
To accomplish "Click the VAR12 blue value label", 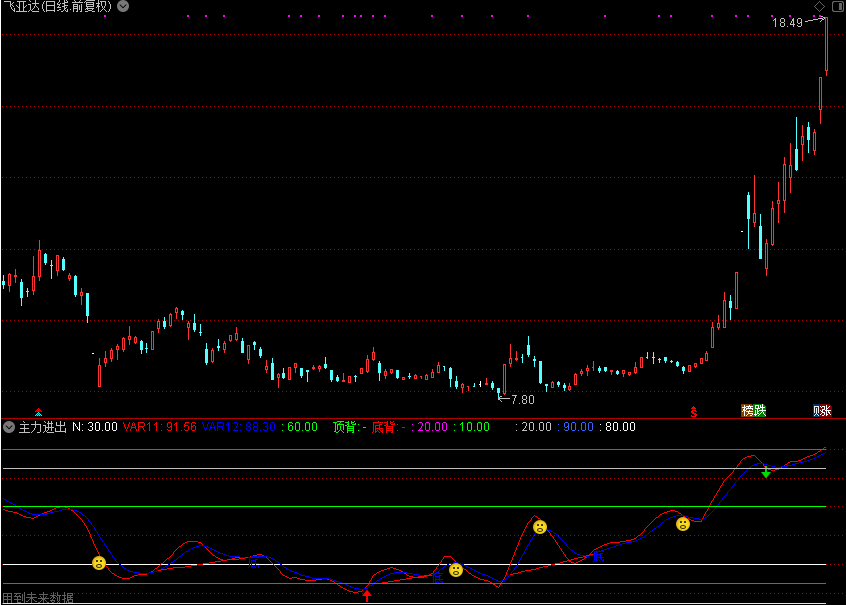I will 239,427.
